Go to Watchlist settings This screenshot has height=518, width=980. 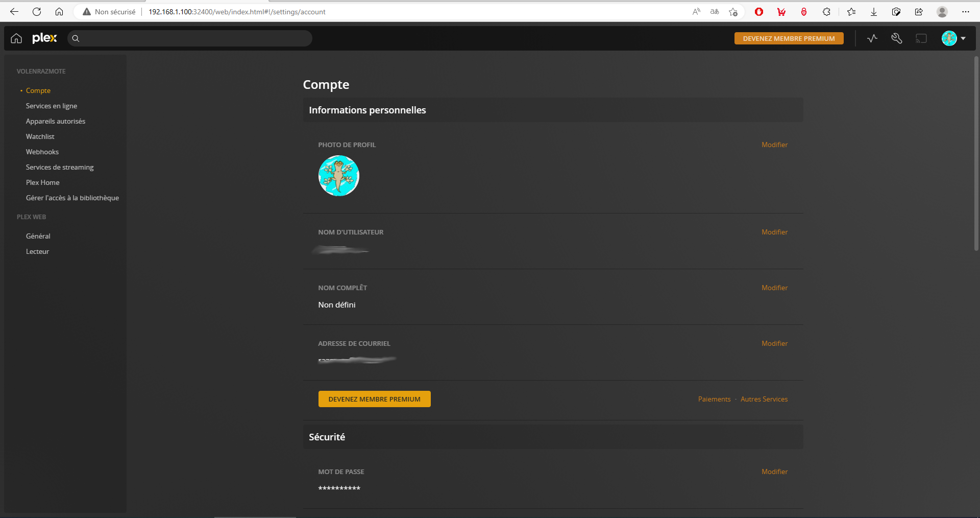pyautogui.click(x=40, y=136)
